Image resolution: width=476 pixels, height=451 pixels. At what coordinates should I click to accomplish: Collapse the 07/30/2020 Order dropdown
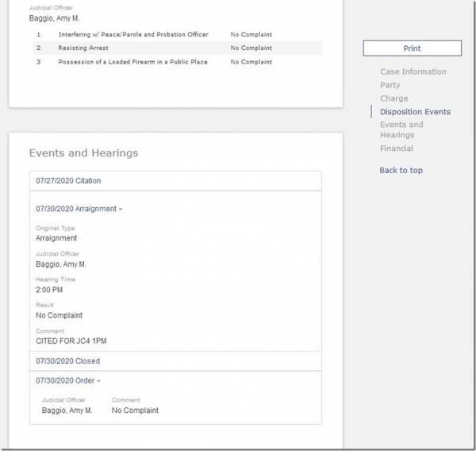pos(68,380)
